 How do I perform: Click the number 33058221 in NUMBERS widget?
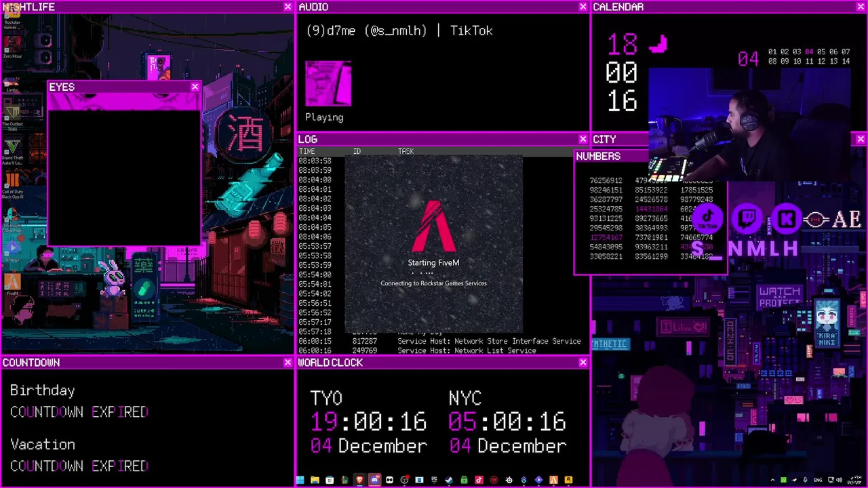(606, 257)
